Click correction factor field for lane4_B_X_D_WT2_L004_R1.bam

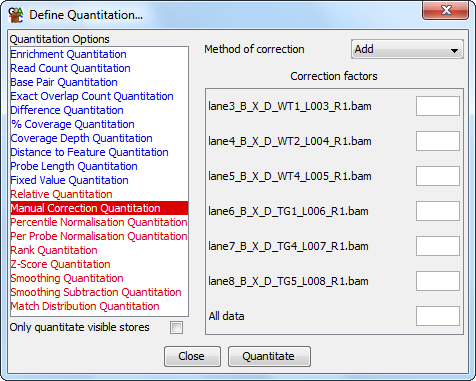pyautogui.click(x=438, y=141)
